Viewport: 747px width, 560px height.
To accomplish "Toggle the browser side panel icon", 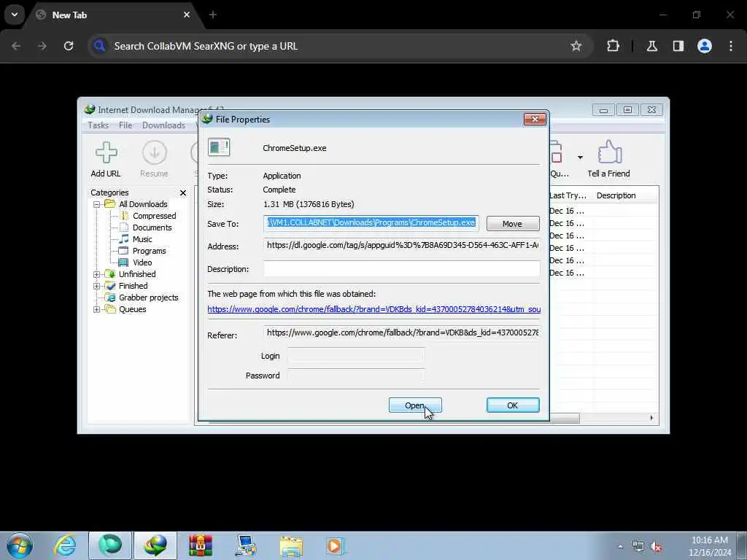I will (678, 46).
